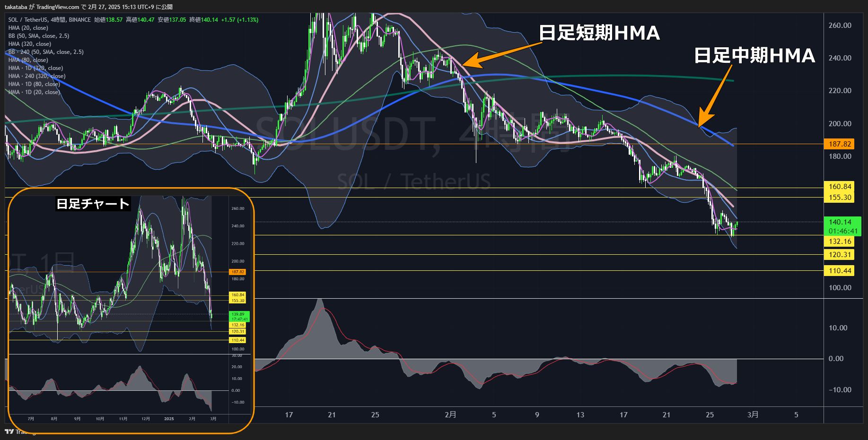Viewport: 868px width, 440px height.
Task: Click the yellow 160.84 price label on main axis
Action: coord(840,187)
